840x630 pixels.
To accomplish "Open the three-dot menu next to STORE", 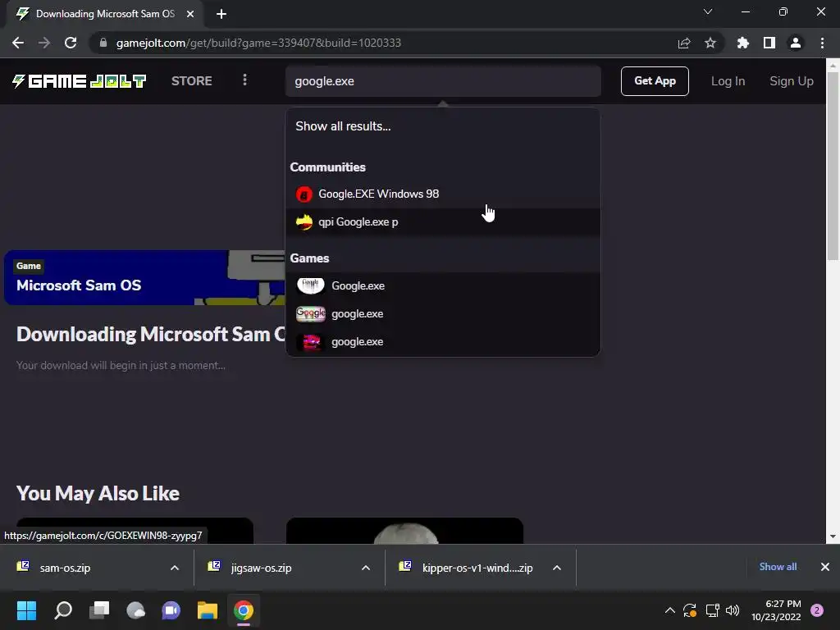I will 244,80.
